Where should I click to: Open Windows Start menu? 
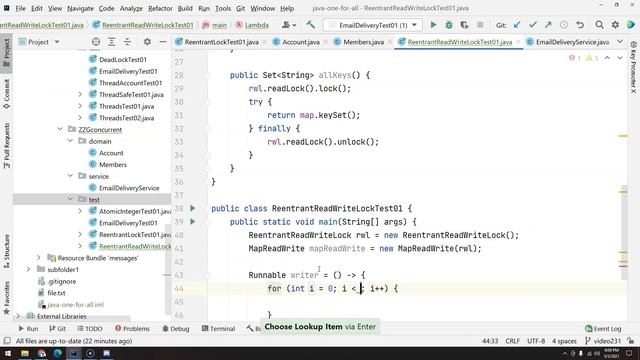[8, 353]
